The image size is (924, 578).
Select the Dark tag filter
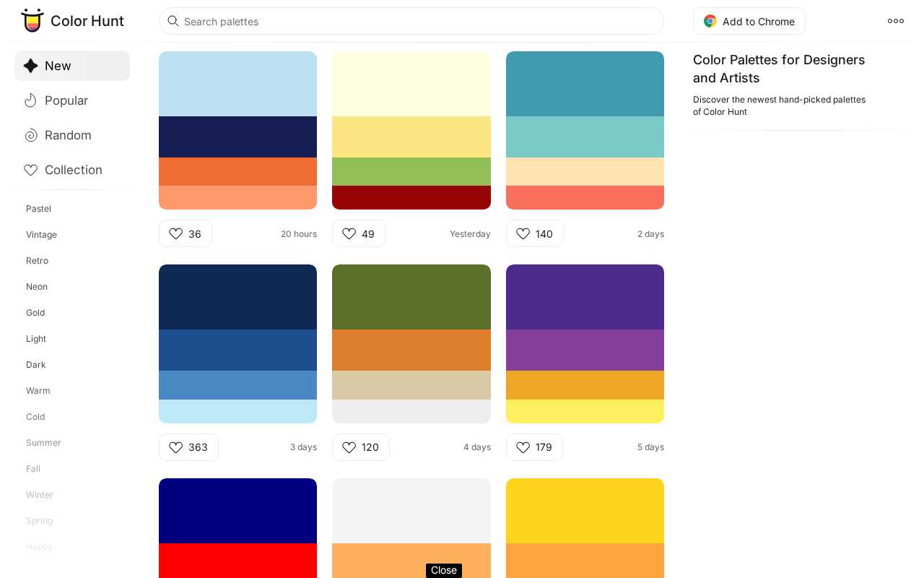click(x=35, y=365)
